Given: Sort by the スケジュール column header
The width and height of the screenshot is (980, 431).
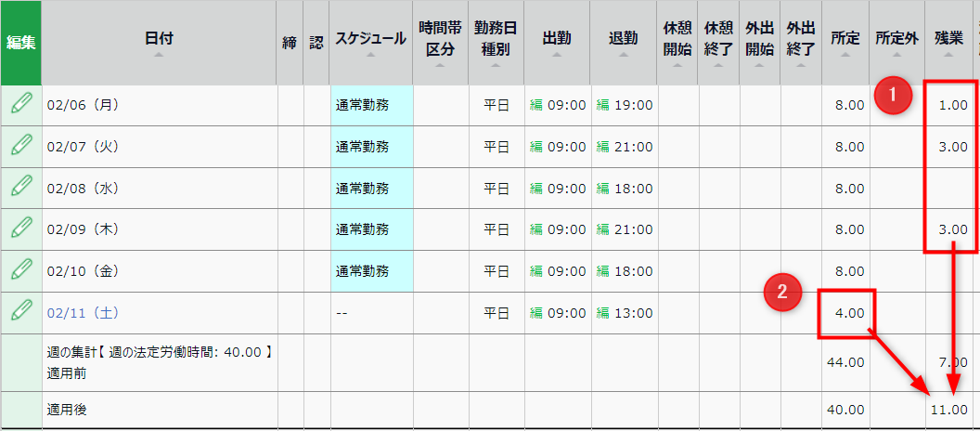Looking at the screenshot, I should click(370, 43).
